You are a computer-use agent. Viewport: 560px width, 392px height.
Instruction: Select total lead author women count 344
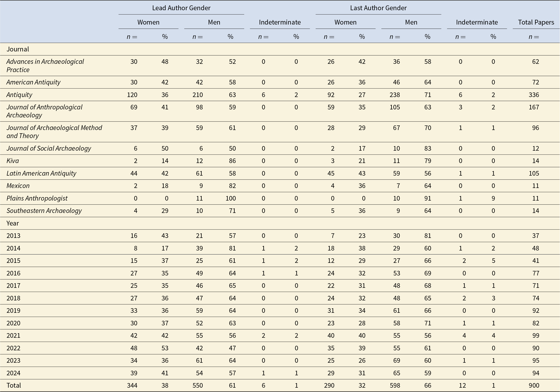pyautogui.click(x=132, y=385)
